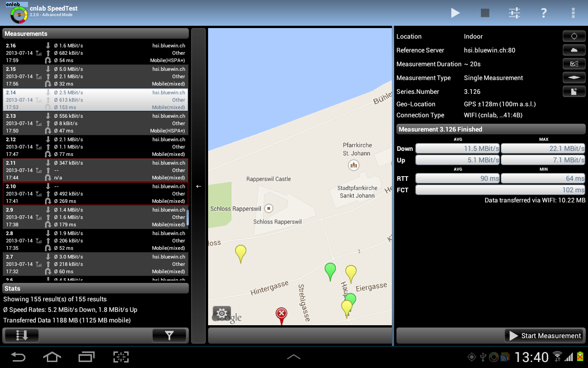This screenshot has height=368, width=588.
Task: Click Rapperswil Castle map label
Action: point(268,179)
